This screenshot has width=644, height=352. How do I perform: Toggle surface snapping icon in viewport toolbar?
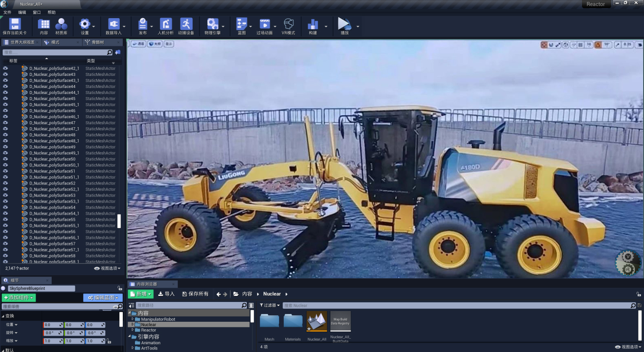[x=574, y=44]
